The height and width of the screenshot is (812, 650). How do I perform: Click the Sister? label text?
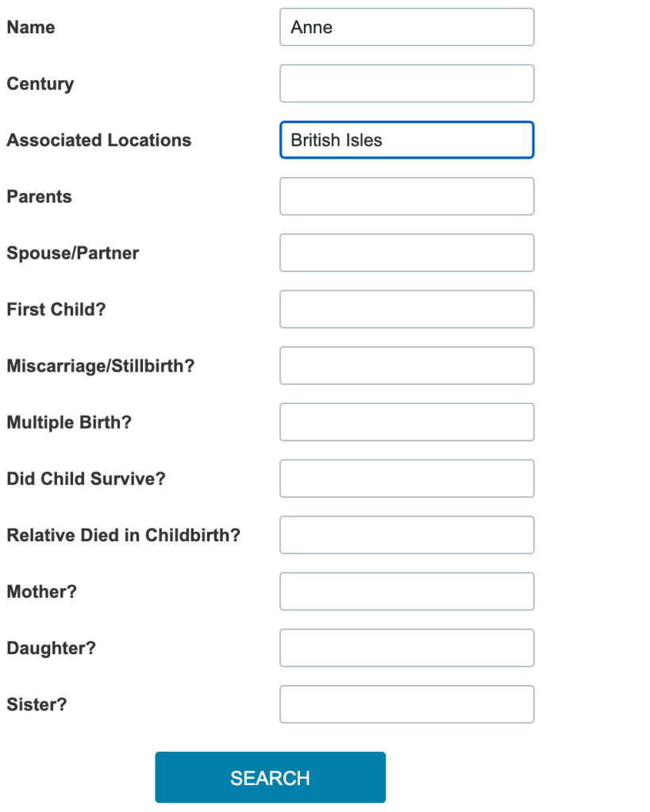(x=37, y=704)
